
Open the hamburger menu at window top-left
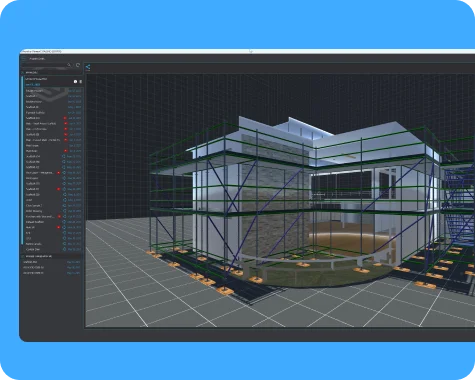pyautogui.click(x=23, y=59)
